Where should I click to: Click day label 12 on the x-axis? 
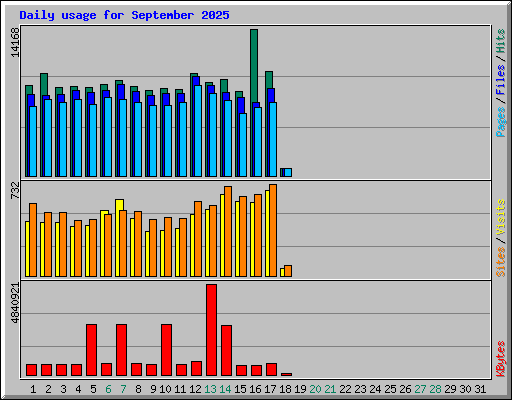(x=195, y=389)
